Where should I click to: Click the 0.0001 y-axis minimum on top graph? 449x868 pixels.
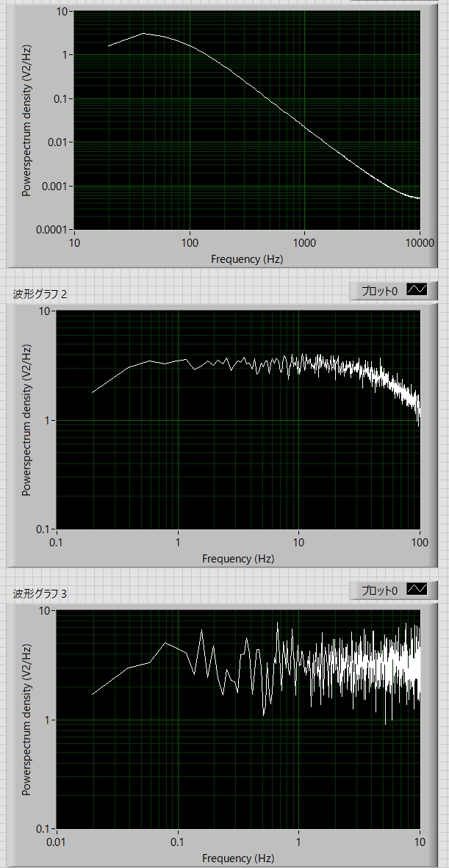point(53,230)
